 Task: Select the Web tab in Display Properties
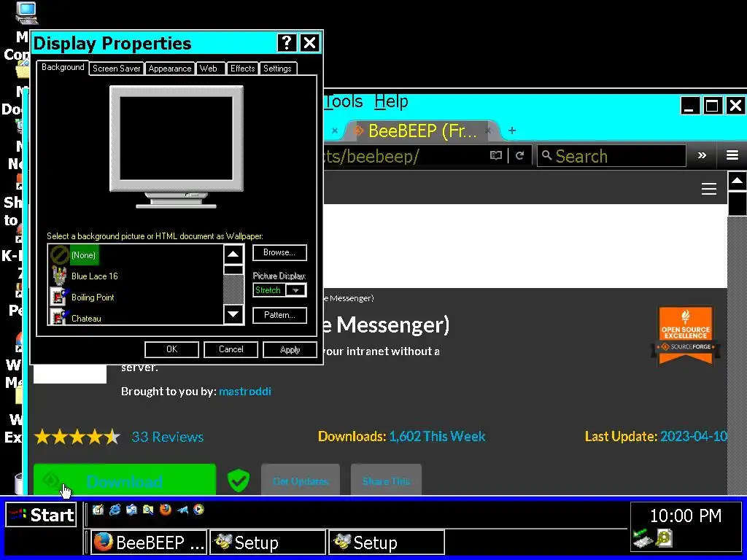click(209, 69)
